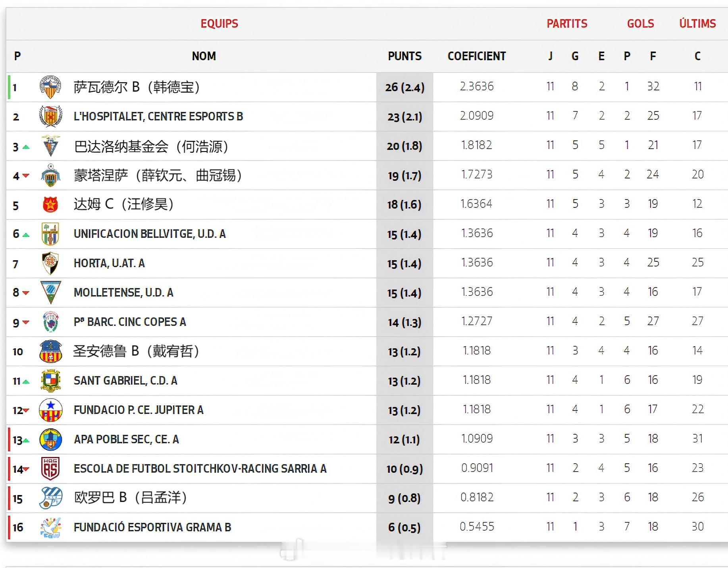Click the coefficient value 1.7273

coord(476,175)
